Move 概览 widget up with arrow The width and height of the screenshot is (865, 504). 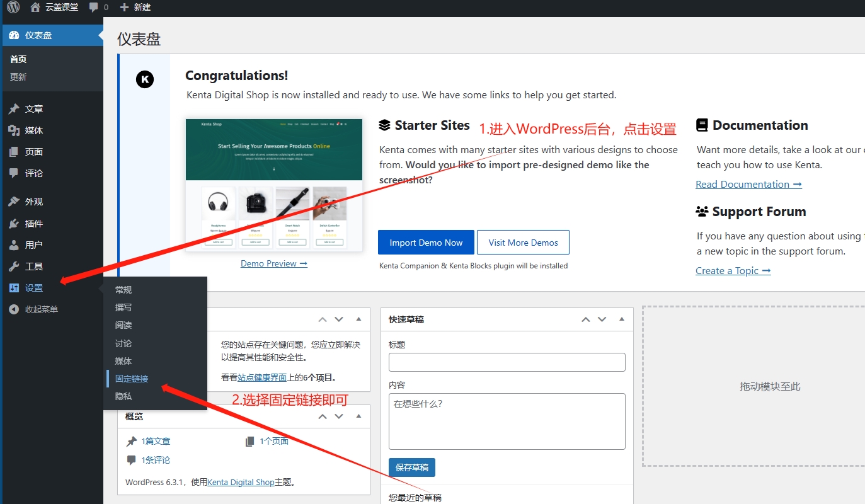(323, 416)
